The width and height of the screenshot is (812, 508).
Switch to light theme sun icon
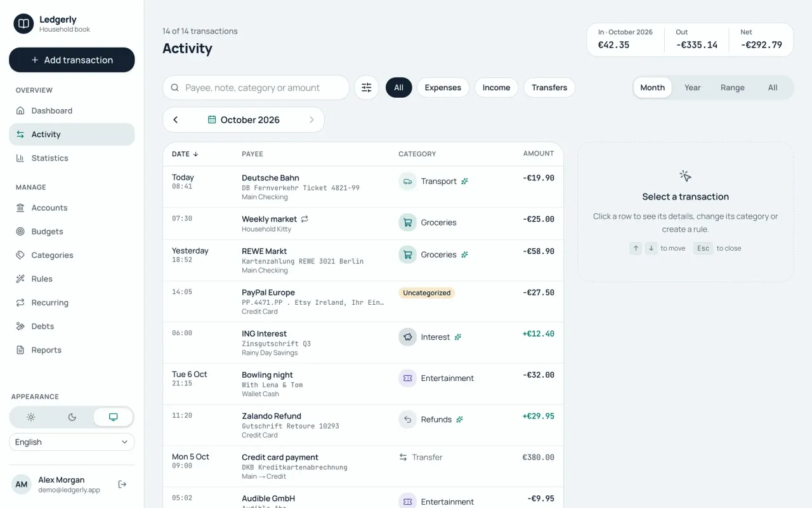(x=31, y=417)
